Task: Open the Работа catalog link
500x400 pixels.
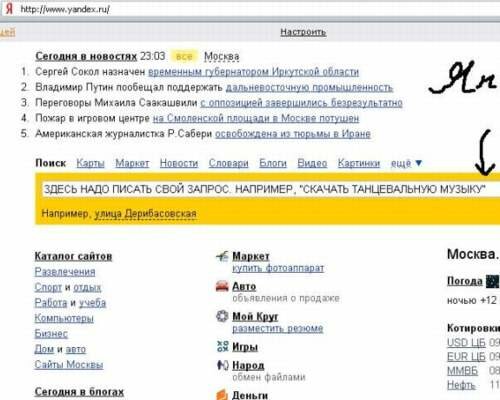Action: pyautogui.click(x=51, y=303)
